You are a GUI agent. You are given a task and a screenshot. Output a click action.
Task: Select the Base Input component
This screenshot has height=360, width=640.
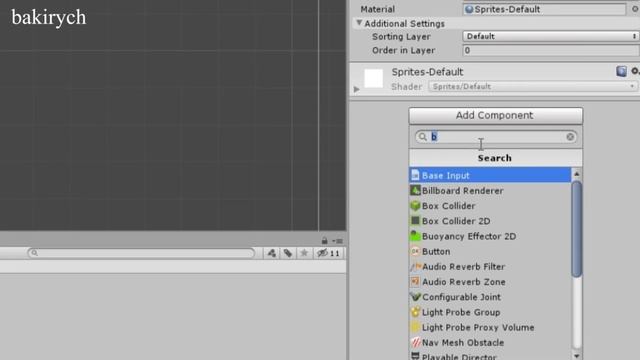[490, 175]
